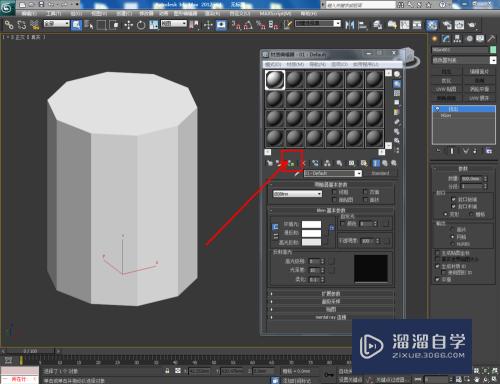Click the Align tool in main toolbar
The height and width of the screenshot is (384, 500).
pos(362,25)
